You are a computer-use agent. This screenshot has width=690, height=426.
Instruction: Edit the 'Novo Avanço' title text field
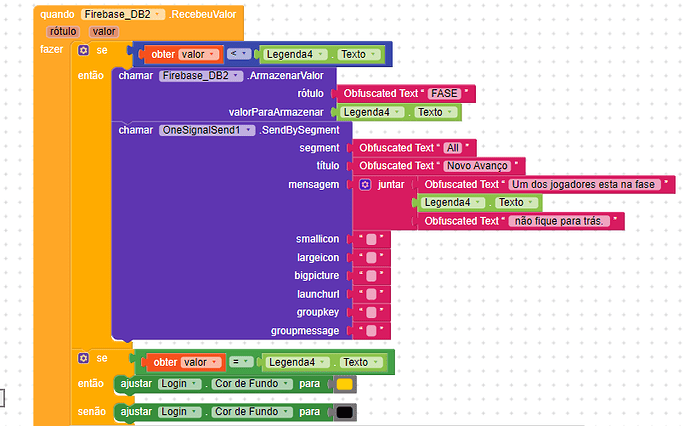[477, 166]
